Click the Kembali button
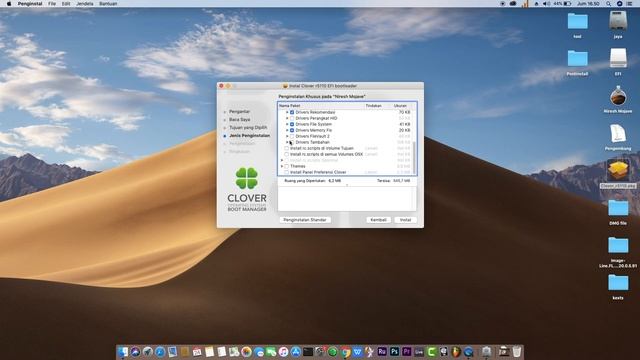The height and width of the screenshot is (360, 640). click(378, 220)
